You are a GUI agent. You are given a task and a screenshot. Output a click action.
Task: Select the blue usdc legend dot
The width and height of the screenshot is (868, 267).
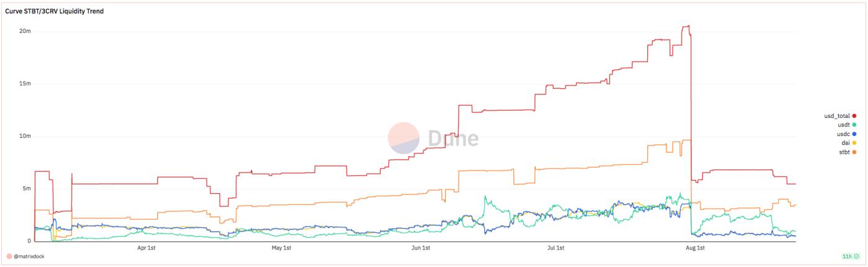[x=854, y=133]
